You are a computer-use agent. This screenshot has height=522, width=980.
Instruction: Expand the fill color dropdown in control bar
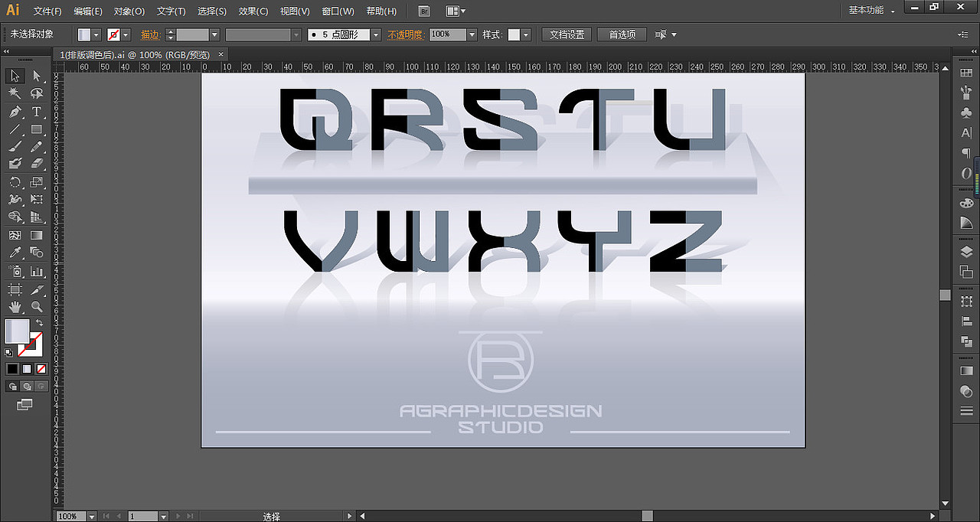pyautogui.click(x=97, y=34)
